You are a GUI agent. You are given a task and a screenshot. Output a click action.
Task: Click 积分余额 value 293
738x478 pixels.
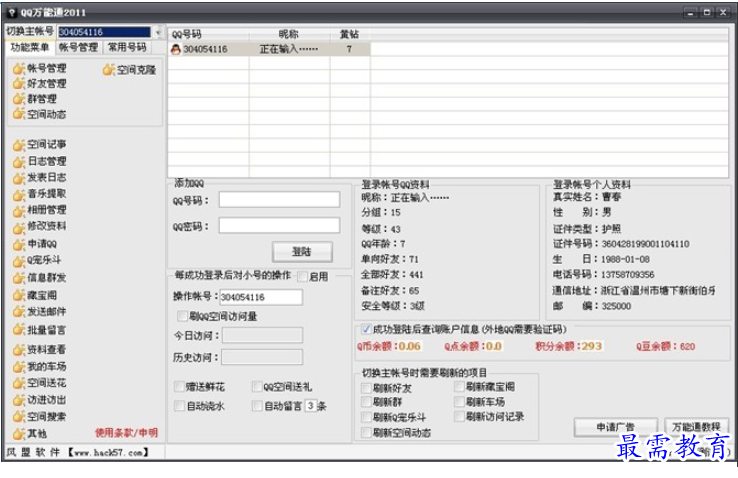point(592,346)
